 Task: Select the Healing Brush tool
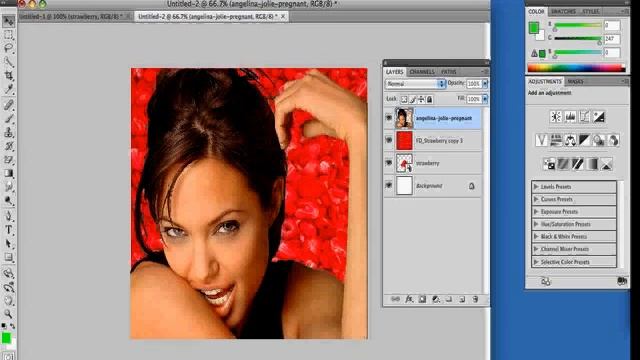coord(9,104)
